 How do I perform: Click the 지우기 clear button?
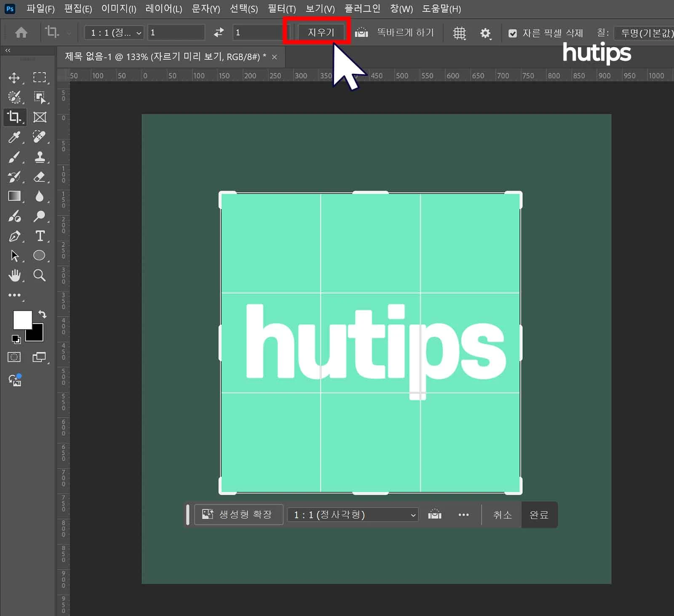(321, 32)
